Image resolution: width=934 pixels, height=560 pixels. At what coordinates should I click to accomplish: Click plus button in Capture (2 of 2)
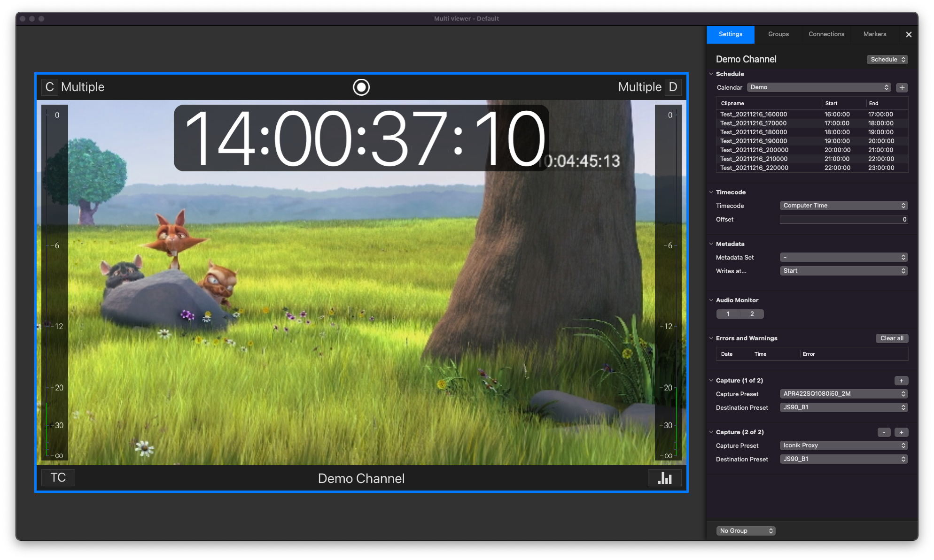[901, 432]
